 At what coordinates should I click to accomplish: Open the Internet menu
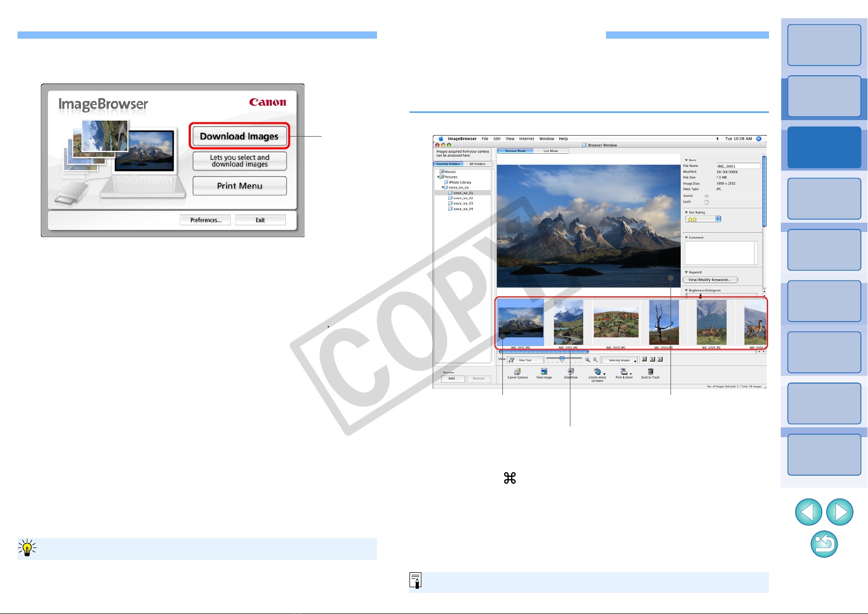pos(527,139)
